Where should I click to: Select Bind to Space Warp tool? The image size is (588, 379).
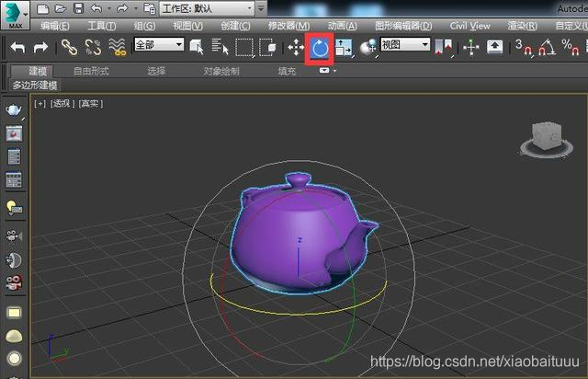[117, 47]
